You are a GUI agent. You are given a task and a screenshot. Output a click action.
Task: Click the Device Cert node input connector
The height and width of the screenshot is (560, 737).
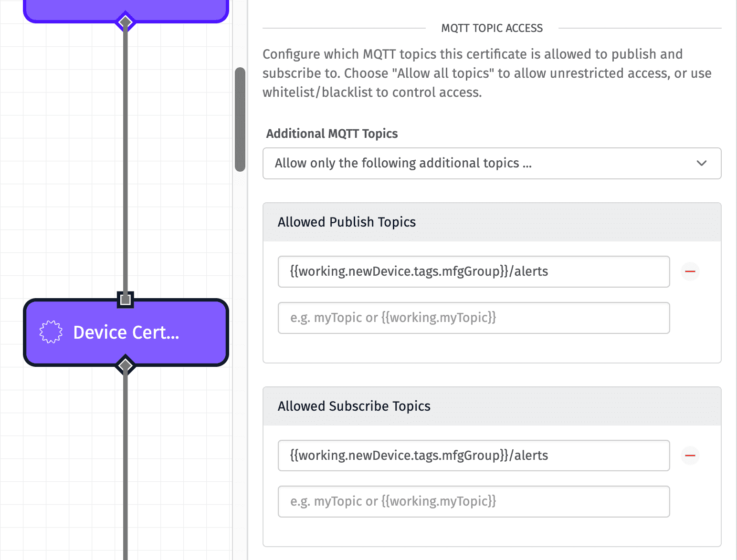[x=126, y=300]
